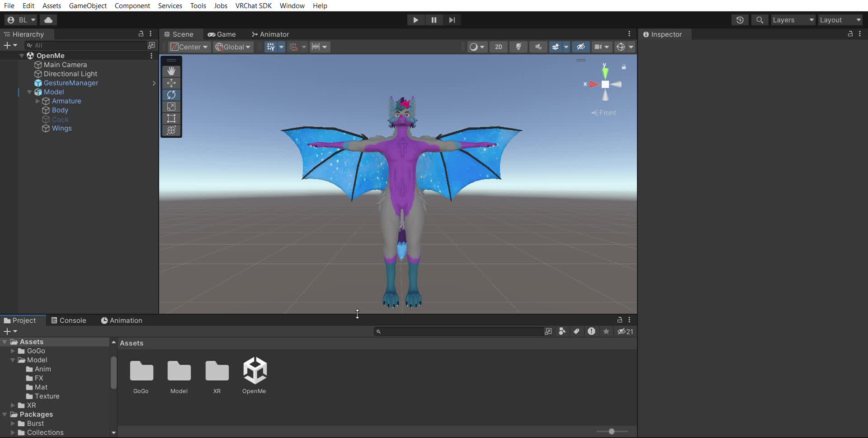The height and width of the screenshot is (438, 868).
Task: Open the GameObject menu
Action: [88, 5]
